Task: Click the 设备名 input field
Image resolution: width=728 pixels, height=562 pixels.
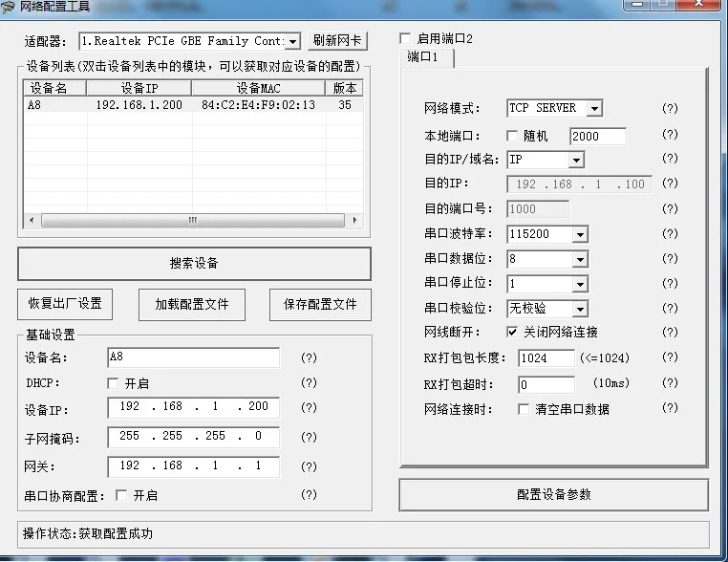Action: coord(194,357)
